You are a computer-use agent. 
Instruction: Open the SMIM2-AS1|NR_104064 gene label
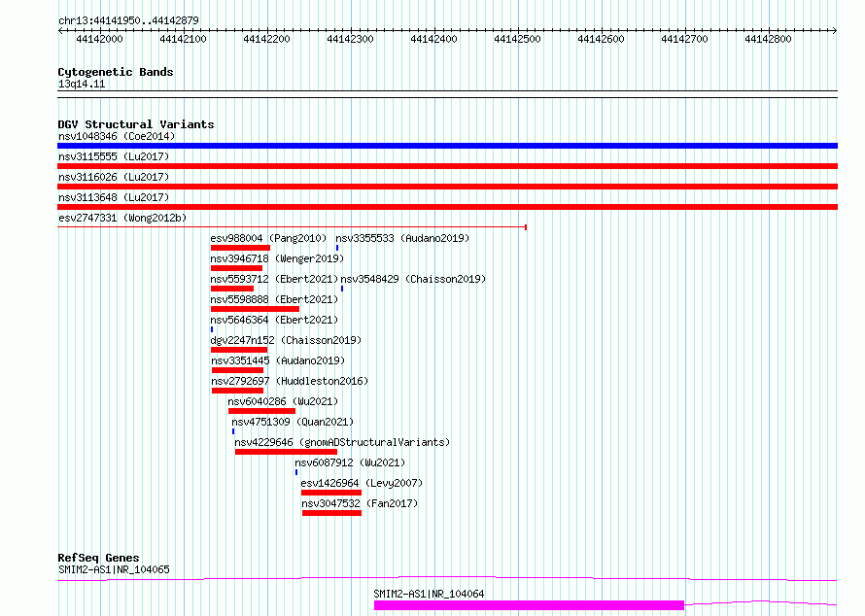point(429,594)
